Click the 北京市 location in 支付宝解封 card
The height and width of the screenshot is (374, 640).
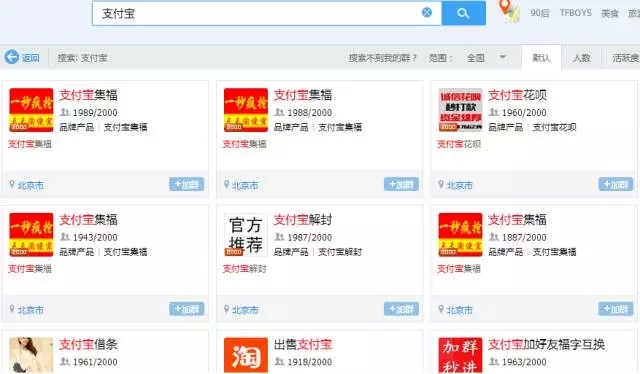(244, 310)
